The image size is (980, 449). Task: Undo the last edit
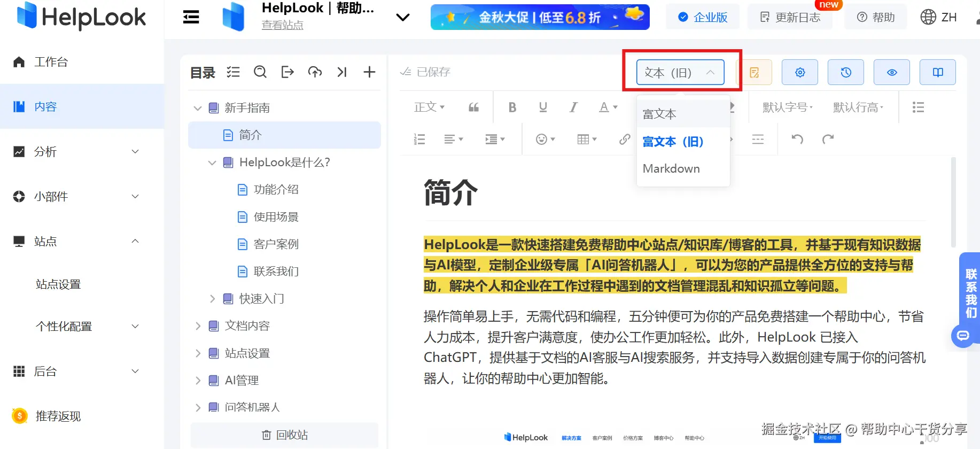point(797,140)
